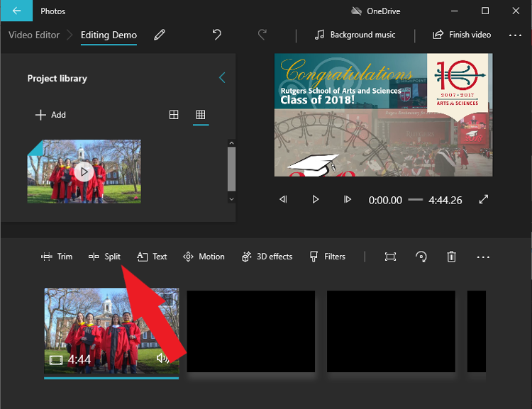Open the top-right See more menu
This screenshot has width=532, height=409.
(x=515, y=35)
